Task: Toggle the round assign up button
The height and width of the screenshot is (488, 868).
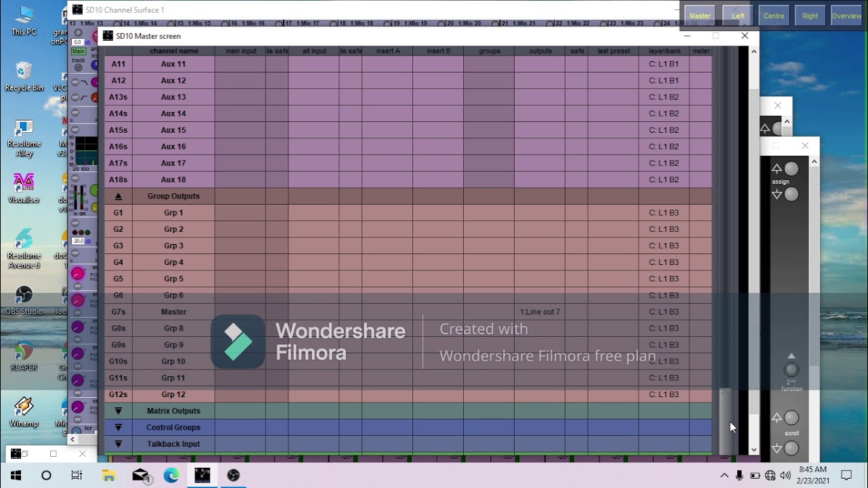Action: coord(791,169)
